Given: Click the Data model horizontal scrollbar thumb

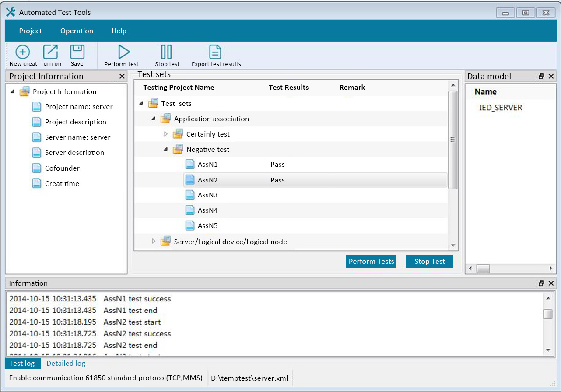Looking at the screenshot, I should tap(483, 268).
